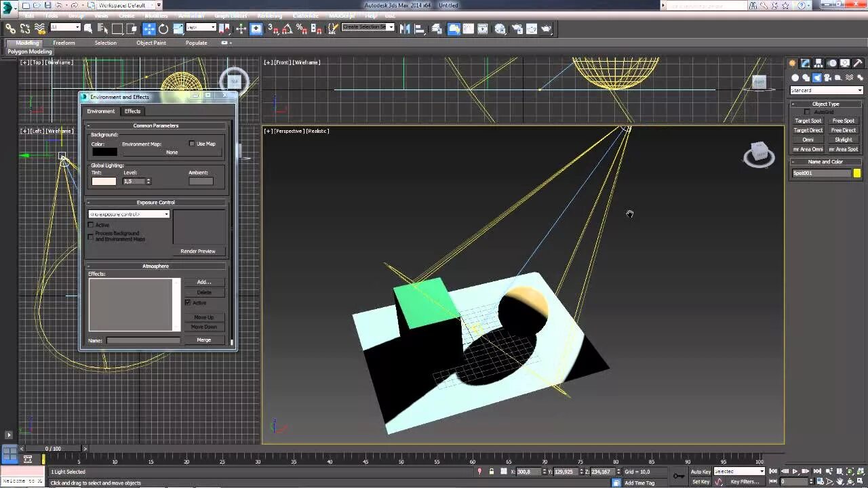The width and height of the screenshot is (868, 488).
Task: Open the exposure control type dropdown
Action: click(x=129, y=214)
